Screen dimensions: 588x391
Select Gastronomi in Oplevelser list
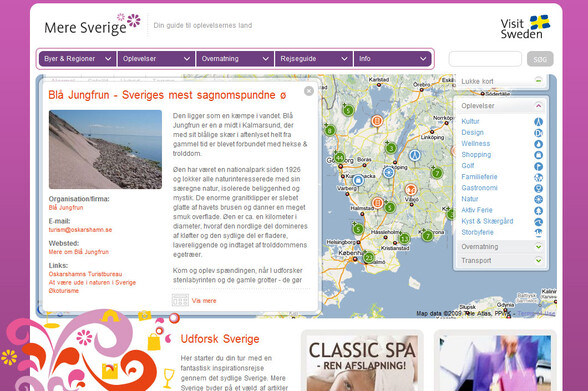479,188
